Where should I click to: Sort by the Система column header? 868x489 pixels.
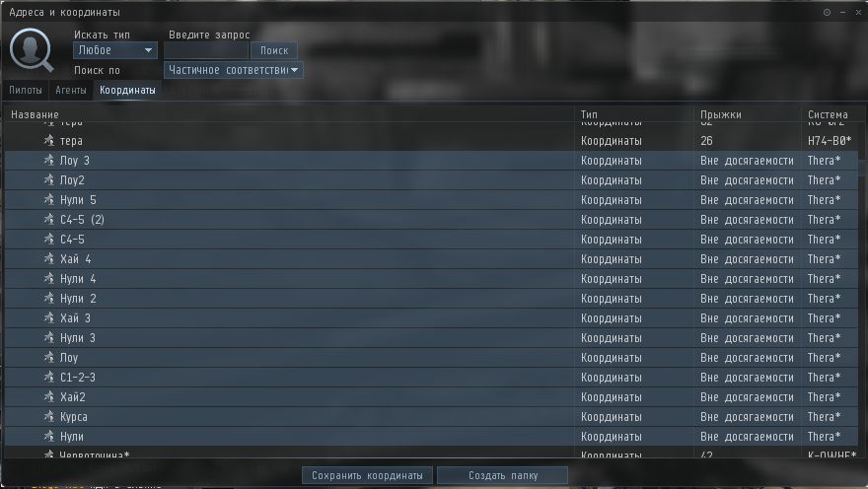point(828,114)
